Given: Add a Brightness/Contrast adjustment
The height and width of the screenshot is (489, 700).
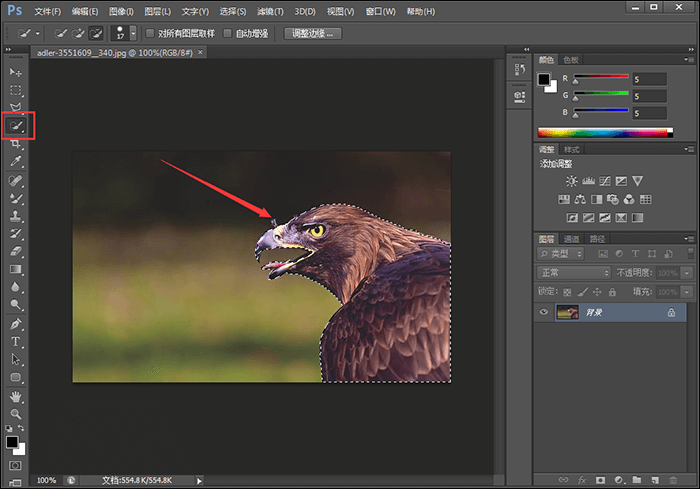Looking at the screenshot, I should point(571,181).
